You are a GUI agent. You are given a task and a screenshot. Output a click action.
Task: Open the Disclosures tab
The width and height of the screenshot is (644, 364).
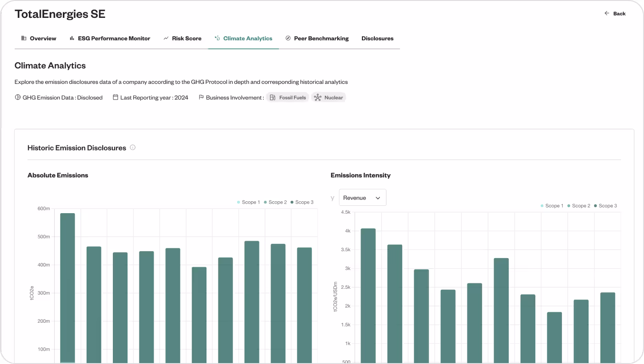point(378,39)
